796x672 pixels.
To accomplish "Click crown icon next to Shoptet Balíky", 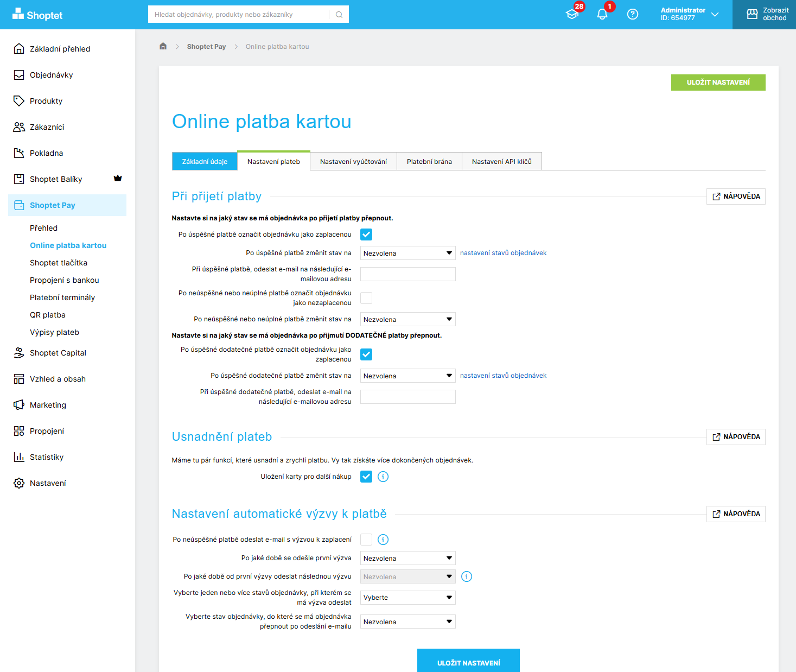I will point(118,179).
